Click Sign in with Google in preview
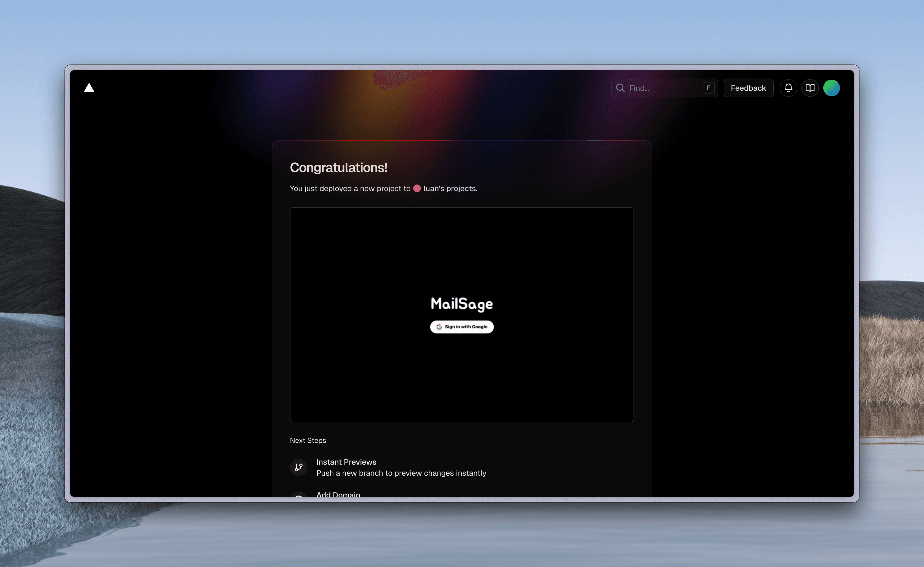The width and height of the screenshot is (924, 567). click(x=462, y=327)
